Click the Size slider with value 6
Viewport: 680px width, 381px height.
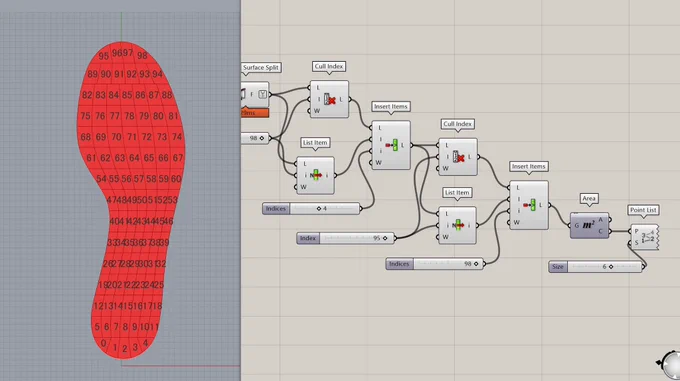[x=596, y=267]
